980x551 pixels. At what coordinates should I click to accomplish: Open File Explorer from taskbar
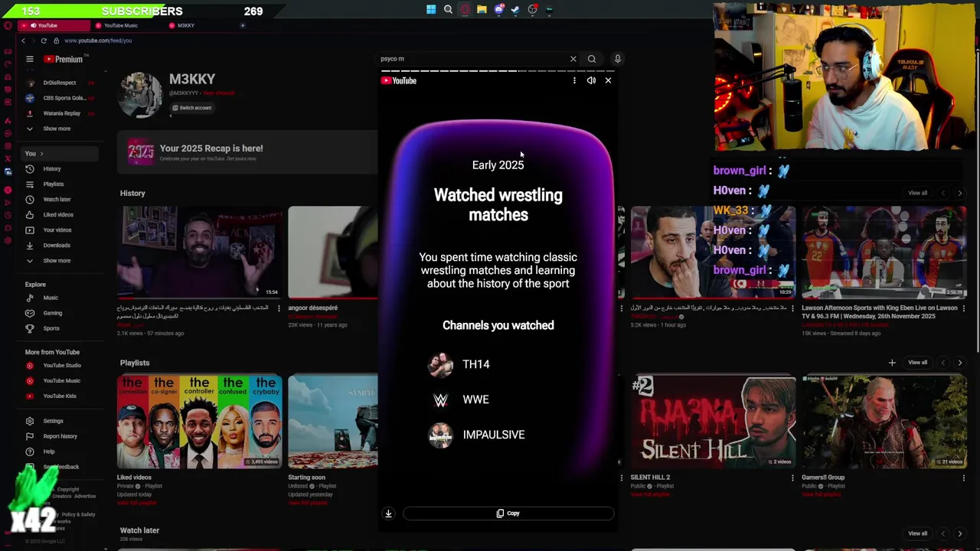tap(482, 10)
